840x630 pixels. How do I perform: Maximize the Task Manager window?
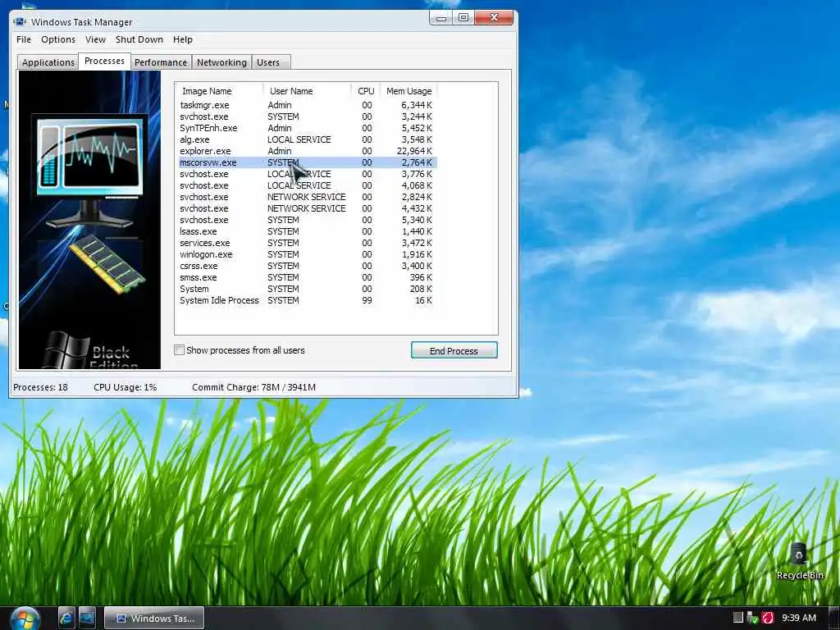[x=463, y=18]
